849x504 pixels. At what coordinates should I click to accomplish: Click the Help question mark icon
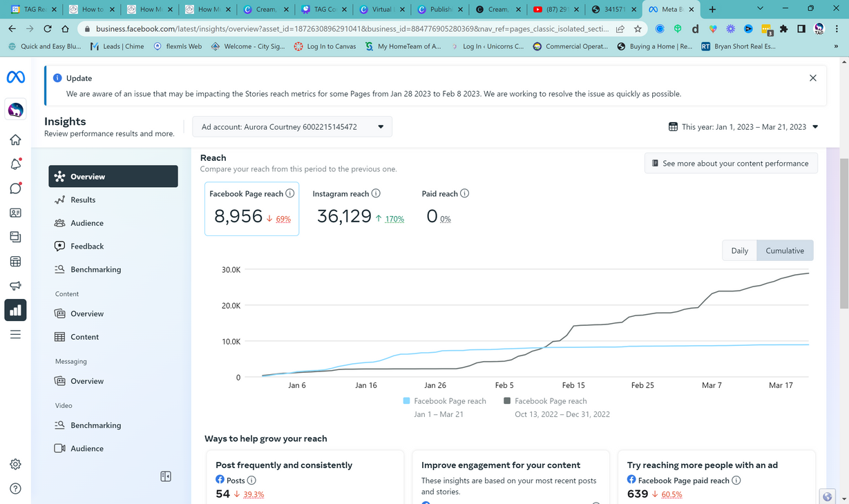click(x=15, y=489)
